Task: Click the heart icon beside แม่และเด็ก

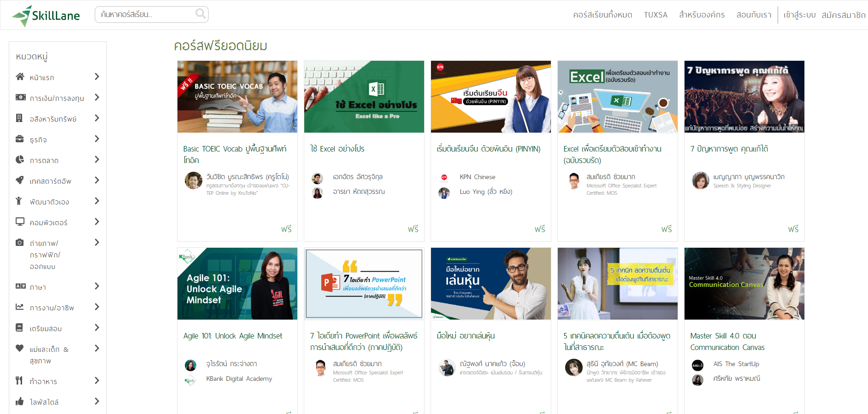Action: [x=19, y=348]
